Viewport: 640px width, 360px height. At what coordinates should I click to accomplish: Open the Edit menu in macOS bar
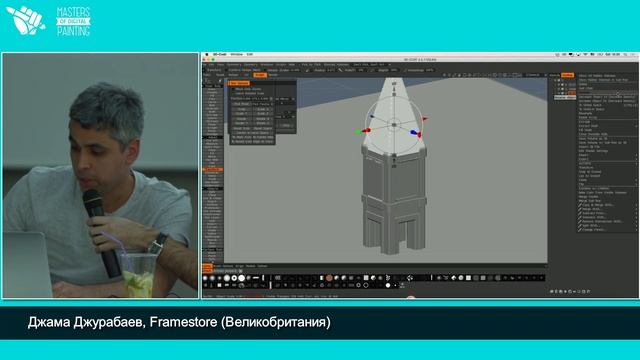pyautogui.click(x=250, y=54)
